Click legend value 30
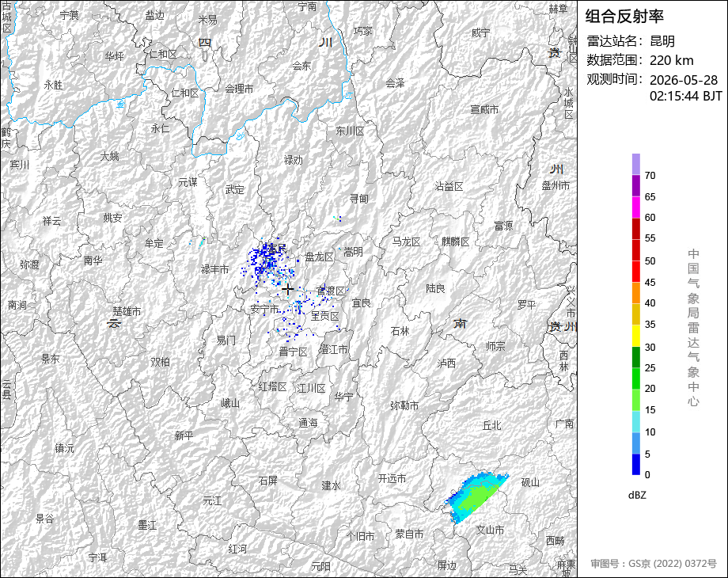 point(650,347)
